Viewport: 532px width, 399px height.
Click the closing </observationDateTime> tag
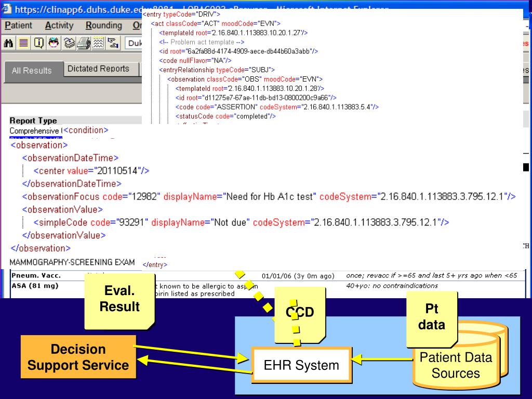coord(72,184)
